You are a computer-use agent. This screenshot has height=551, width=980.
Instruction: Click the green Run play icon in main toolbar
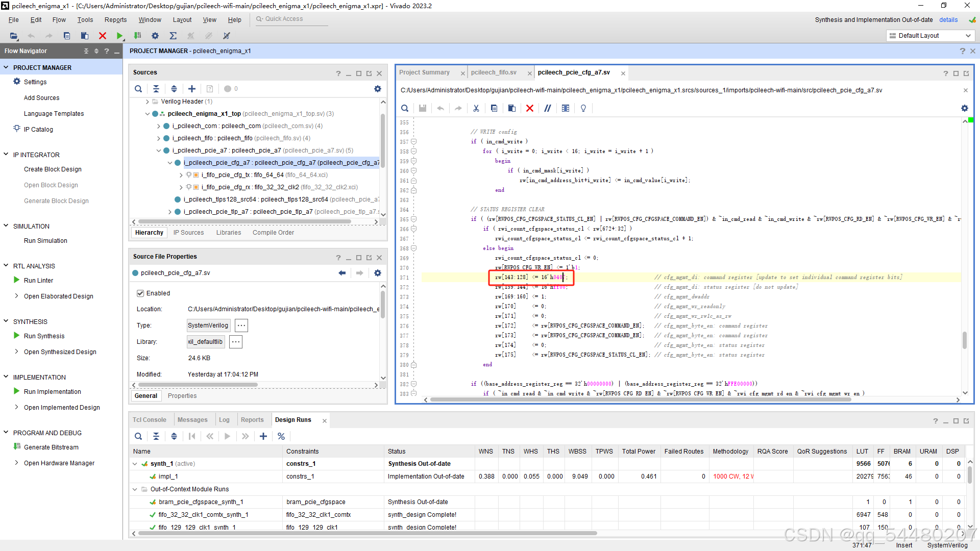tap(119, 36)
